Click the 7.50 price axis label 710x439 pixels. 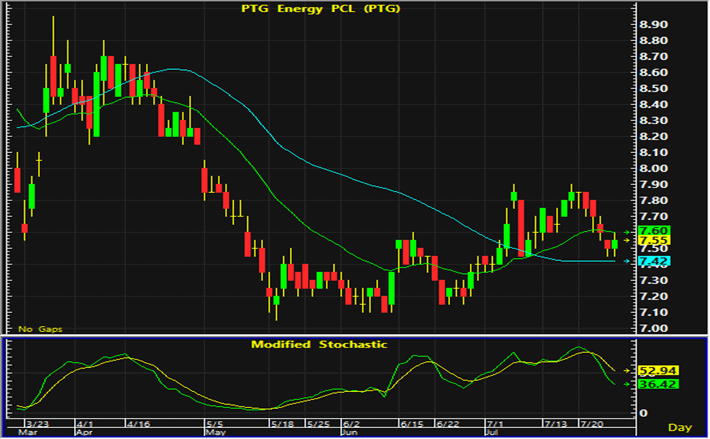653,249
